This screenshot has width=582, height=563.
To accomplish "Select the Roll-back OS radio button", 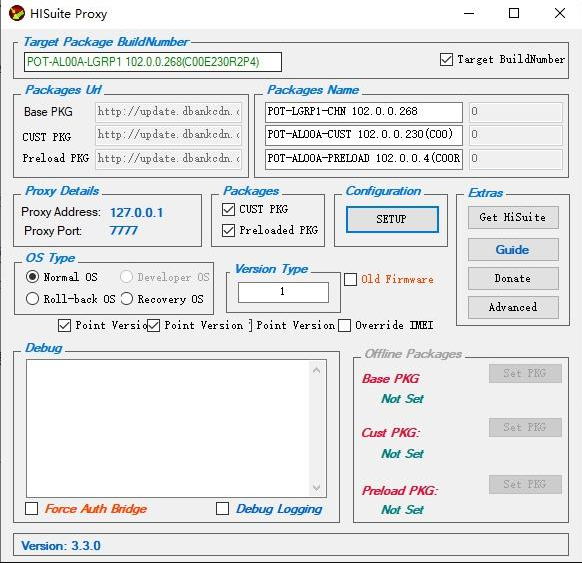I will (32, 298).
